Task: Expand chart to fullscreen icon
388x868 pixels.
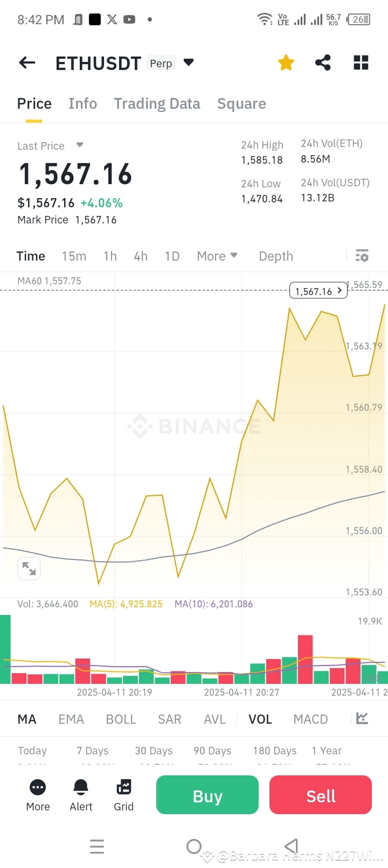Action: [x=29, y=569]
